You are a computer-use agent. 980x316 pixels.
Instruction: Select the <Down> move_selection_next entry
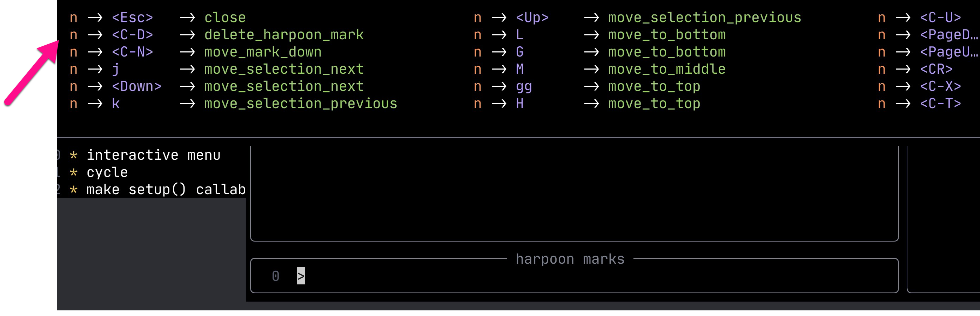(x=283, y=86)
